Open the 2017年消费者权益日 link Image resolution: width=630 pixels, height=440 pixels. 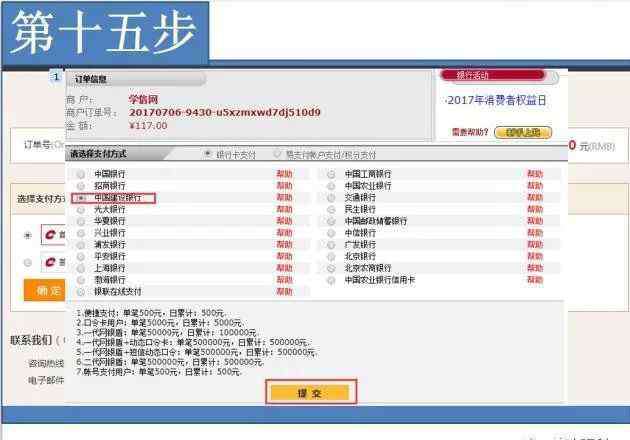497,100
